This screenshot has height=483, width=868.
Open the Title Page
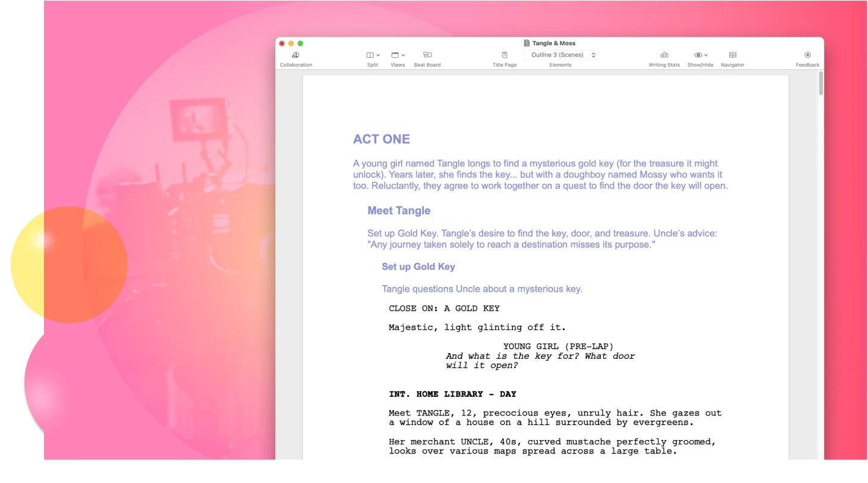[504, 55]
